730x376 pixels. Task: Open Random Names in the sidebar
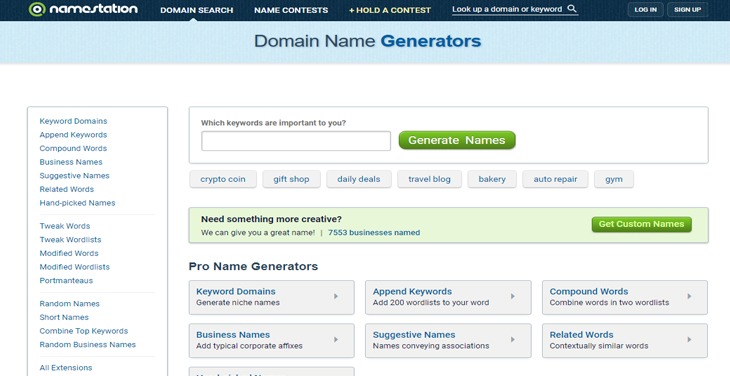point(69,304)
